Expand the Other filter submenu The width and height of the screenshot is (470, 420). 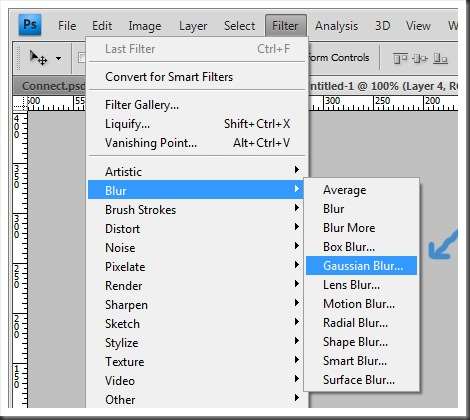click(197, 399)
